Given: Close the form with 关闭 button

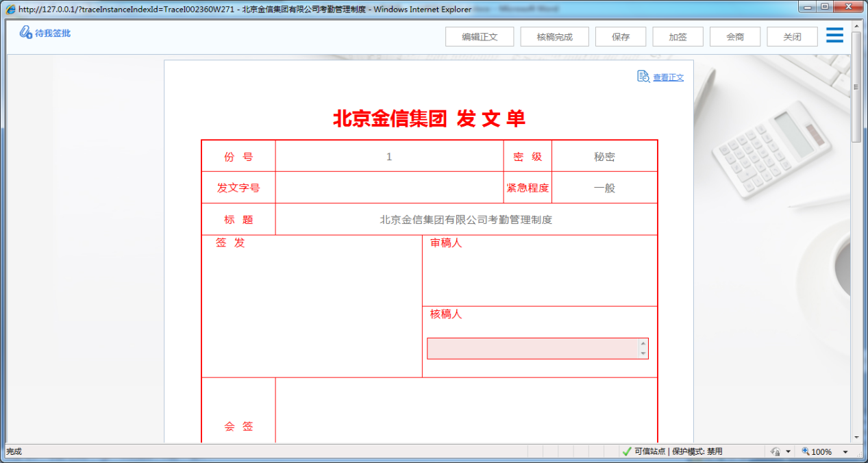Looking at the screenshot, I should point(791,36).
